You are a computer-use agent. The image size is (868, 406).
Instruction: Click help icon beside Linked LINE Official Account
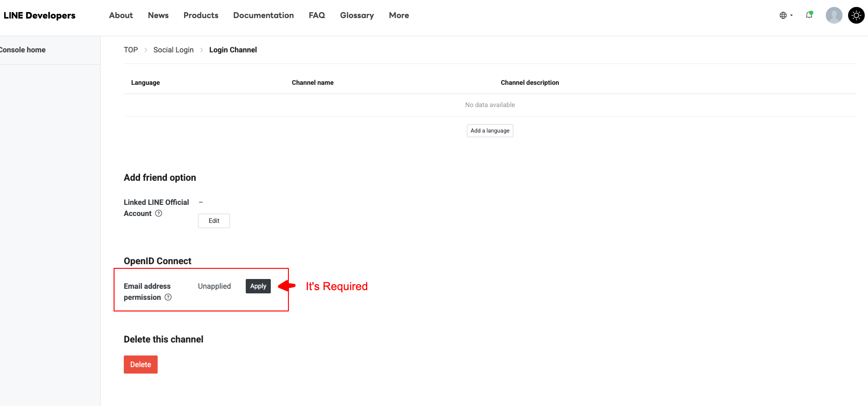pos(159,213)
